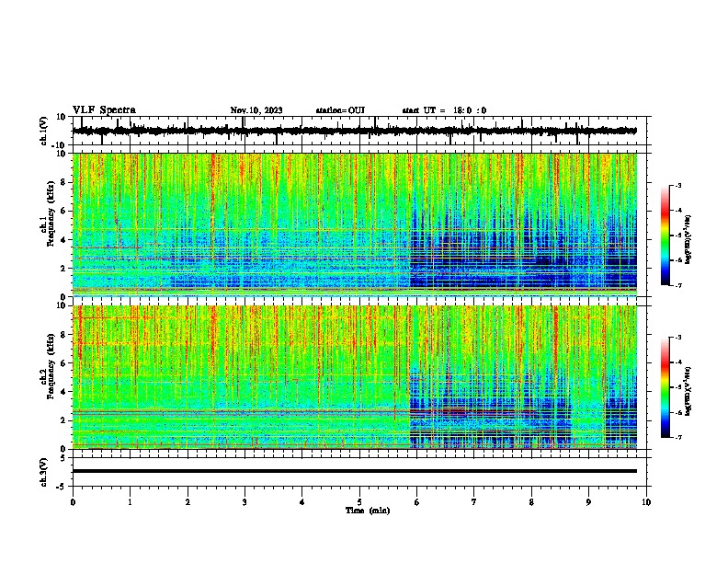Click the time axis tick label "2"
728x563 pixels.
[x=188, y=502]
